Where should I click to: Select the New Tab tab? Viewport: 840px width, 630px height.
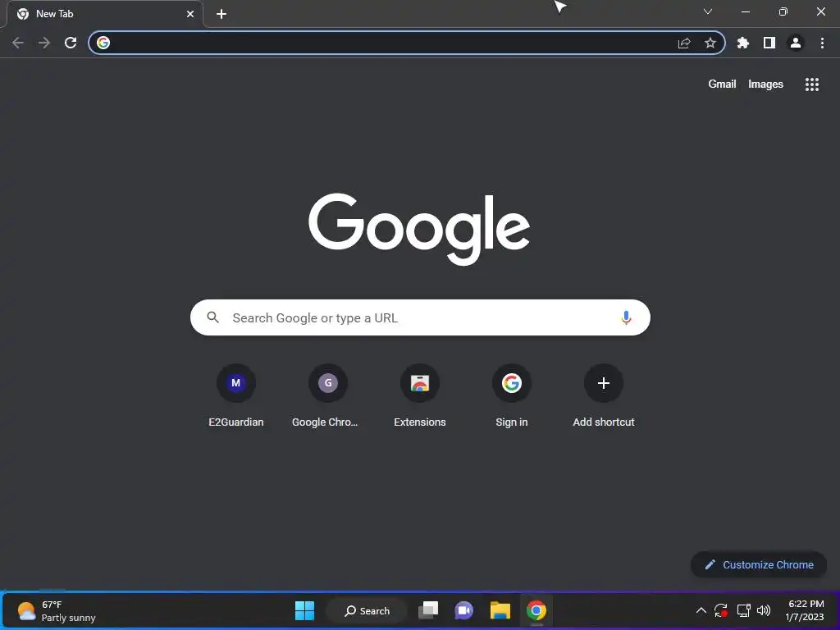pyautogui.click(x=104, y=14)
